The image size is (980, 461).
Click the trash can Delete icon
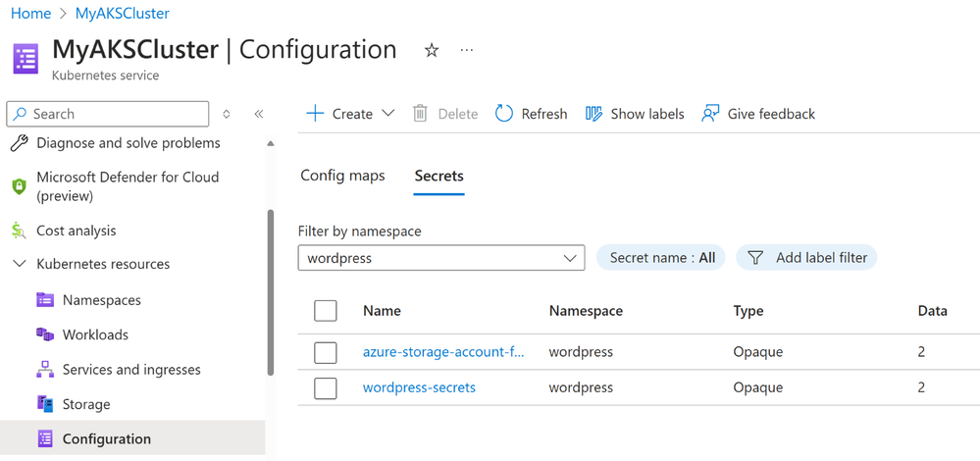pos(420,114)
